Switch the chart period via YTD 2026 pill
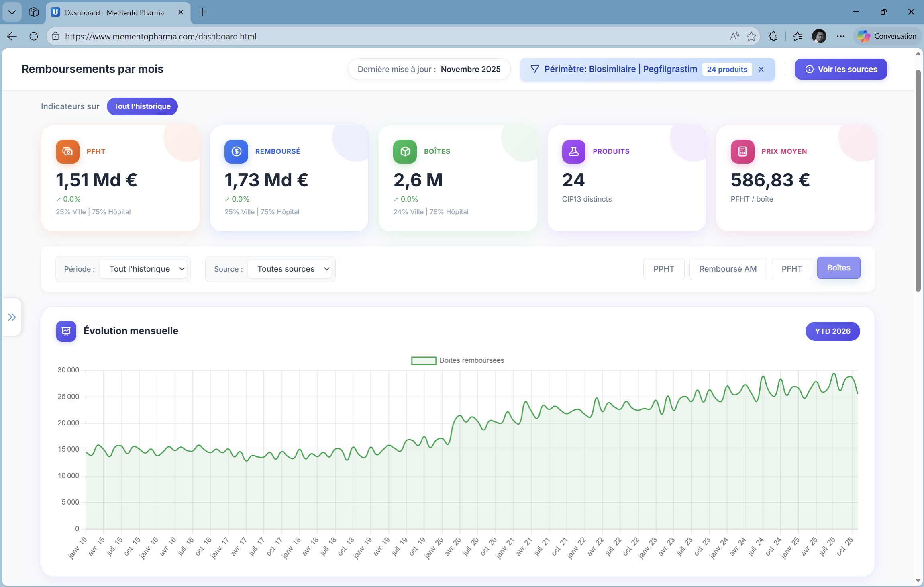The height and width of the screenshot is (587, 924). coord(832,331)
